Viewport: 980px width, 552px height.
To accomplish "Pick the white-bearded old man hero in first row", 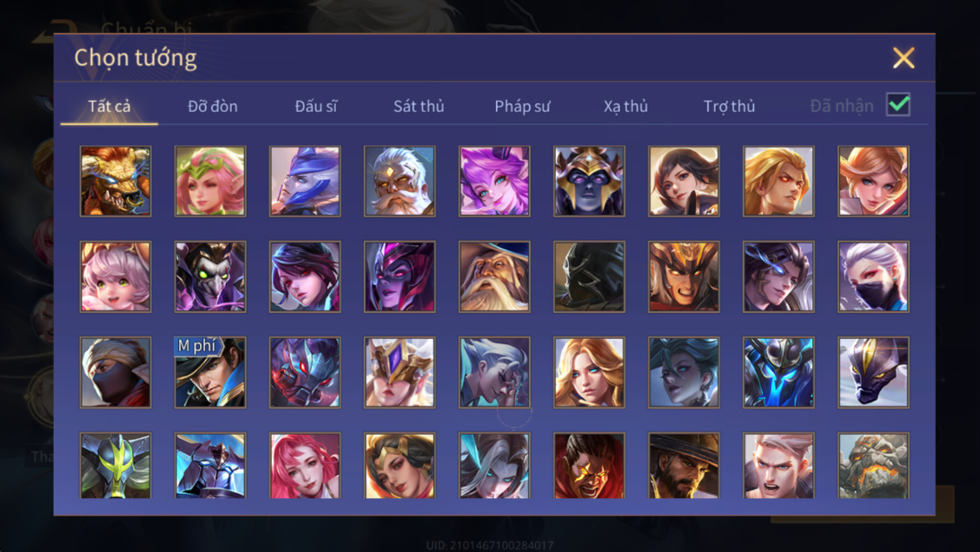I will [x=400, y=182].
